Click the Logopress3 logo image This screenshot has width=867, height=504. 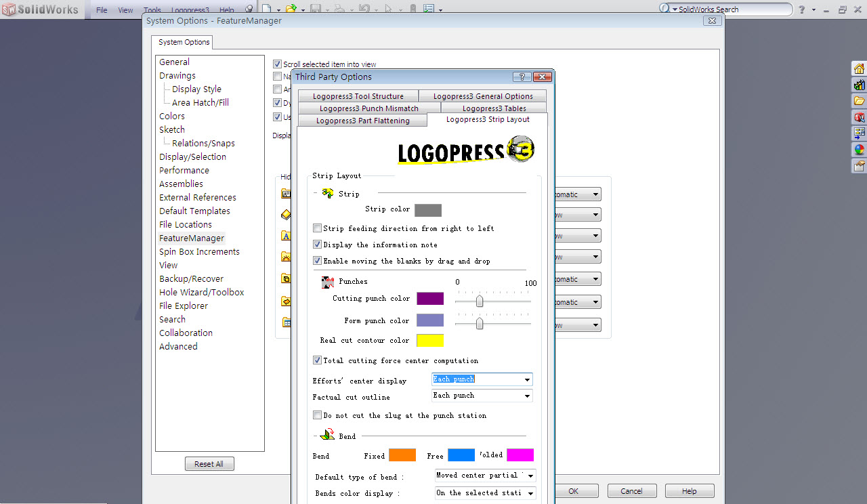[466, 151]
